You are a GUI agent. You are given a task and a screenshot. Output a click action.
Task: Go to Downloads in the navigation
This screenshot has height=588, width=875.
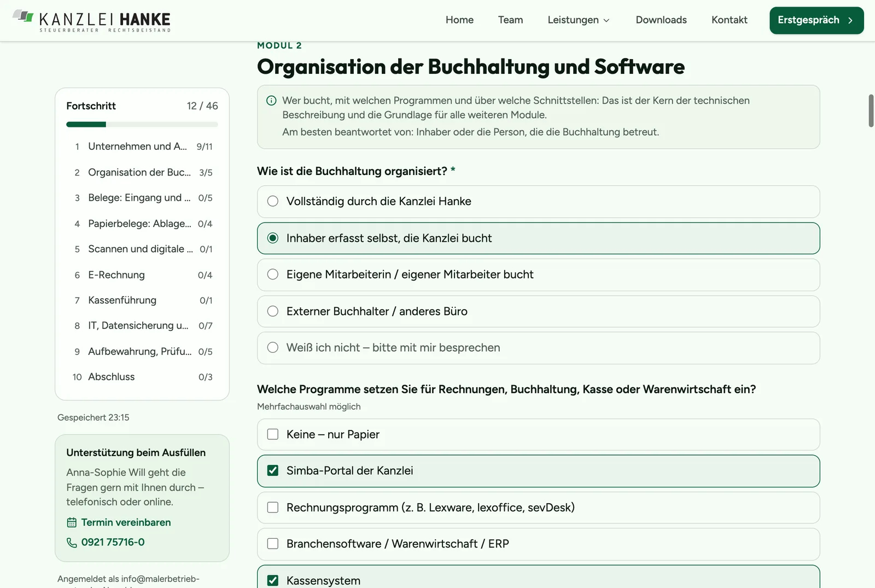pyautogui.click(x=661, y=20)
